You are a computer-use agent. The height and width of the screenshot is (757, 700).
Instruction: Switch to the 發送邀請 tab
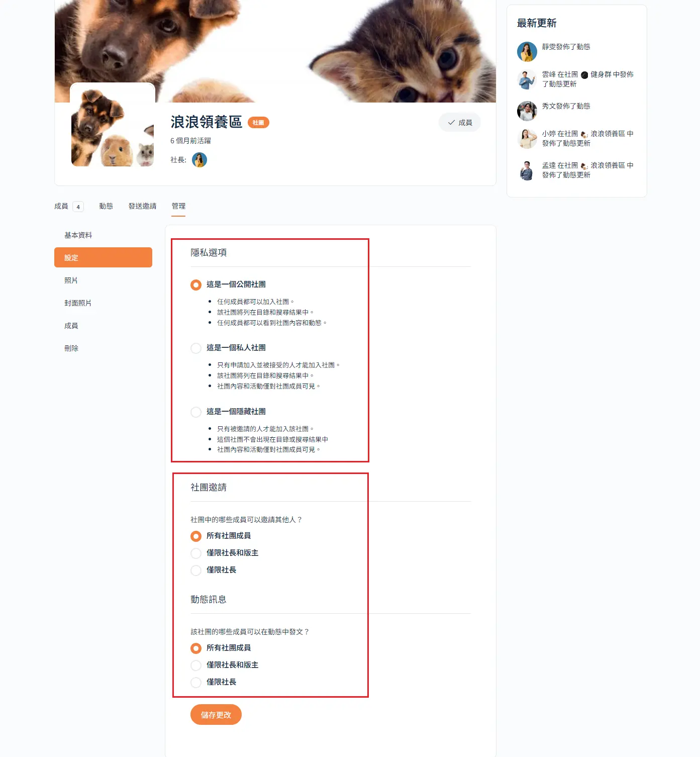(x=142, y=206)
